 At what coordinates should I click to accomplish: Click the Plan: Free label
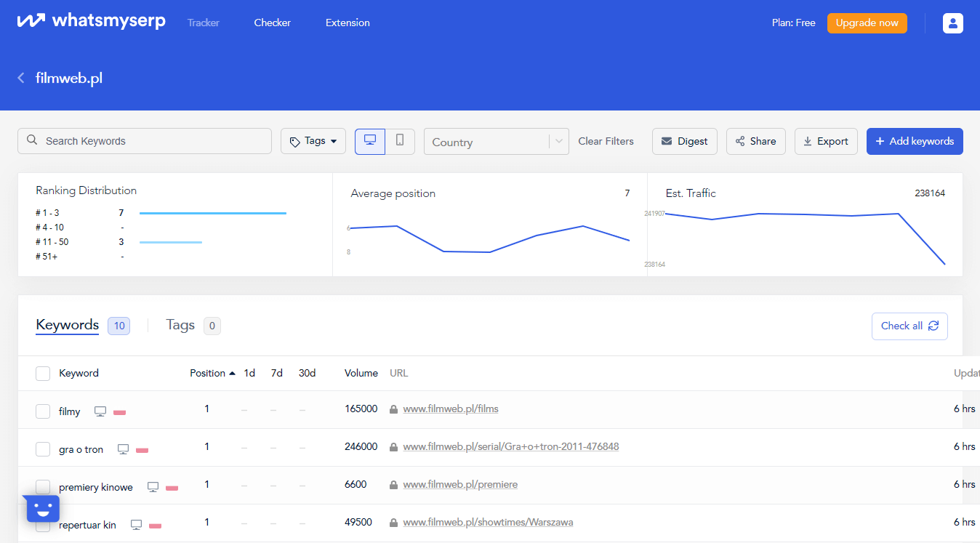pos(794,23)
